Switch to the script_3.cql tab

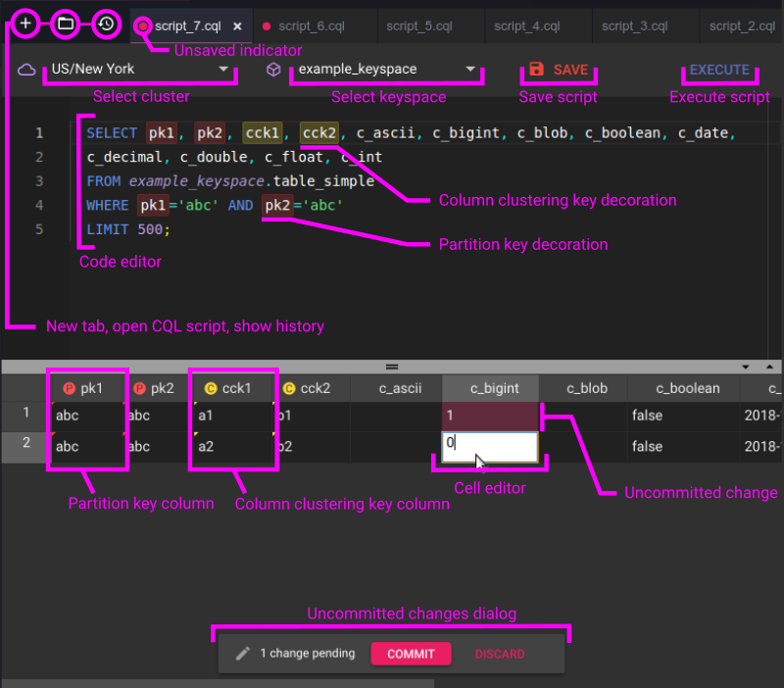click(x=638, y=26)
